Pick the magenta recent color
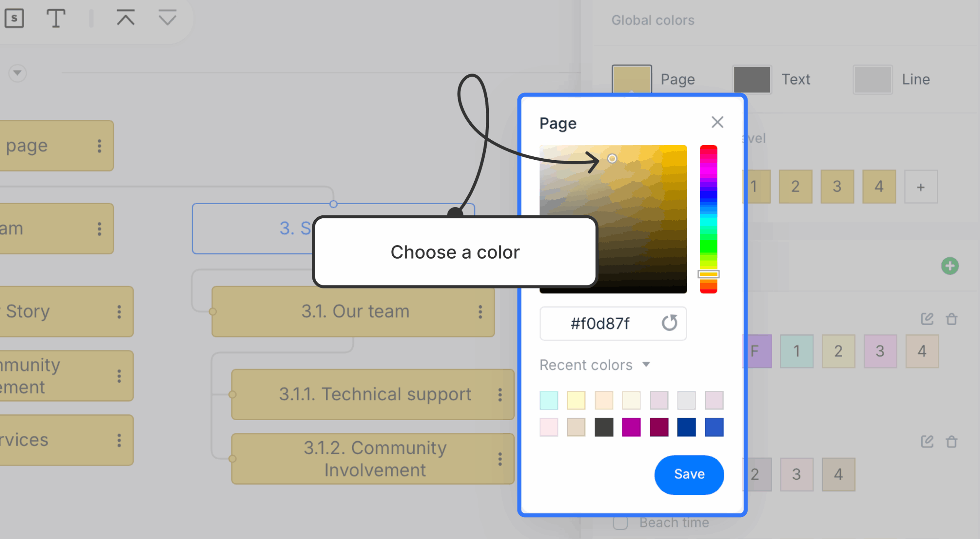This screenshot has height=539, width=980. (631, 427)
